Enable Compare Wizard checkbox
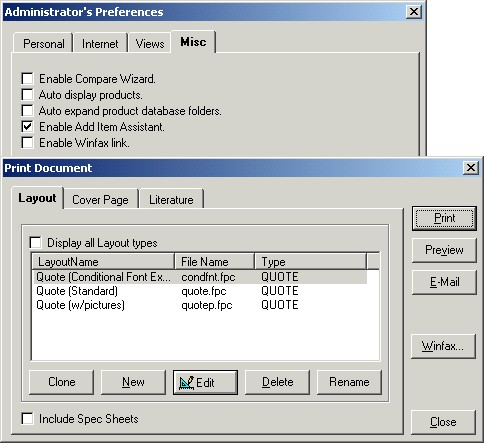Image resolution: width=484 pixels, height=443 pixels. coord(27,79)
